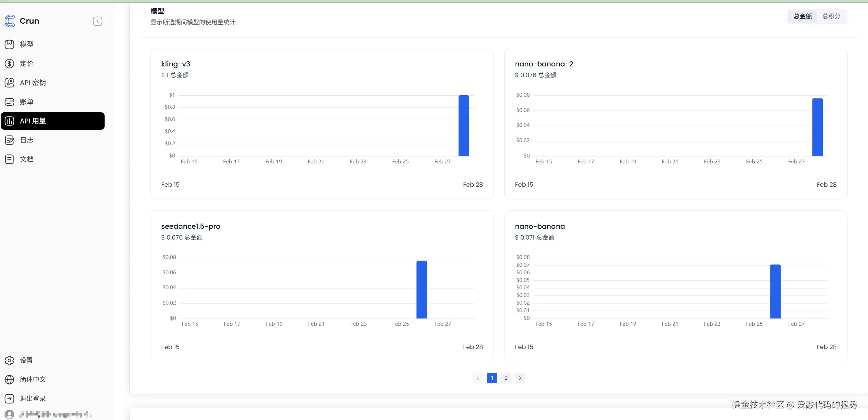Collapse the sidebar with the chevron button
The width and height of the screenshot is (868, 420).
coord(98,21)
